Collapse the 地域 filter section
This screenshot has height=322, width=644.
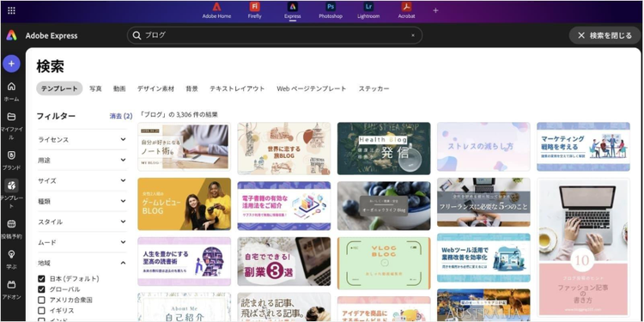pyautogui.click(x=82, y=263)
